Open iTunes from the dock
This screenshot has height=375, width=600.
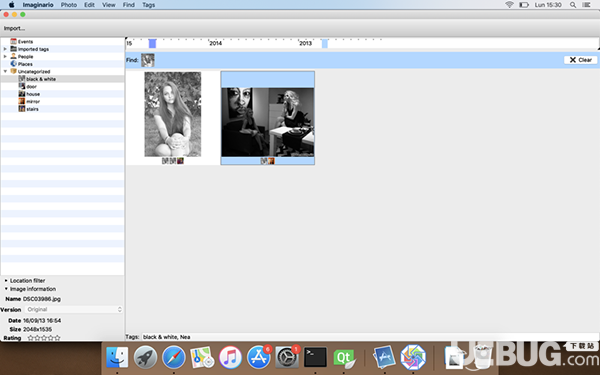click(x=230, y=357)
